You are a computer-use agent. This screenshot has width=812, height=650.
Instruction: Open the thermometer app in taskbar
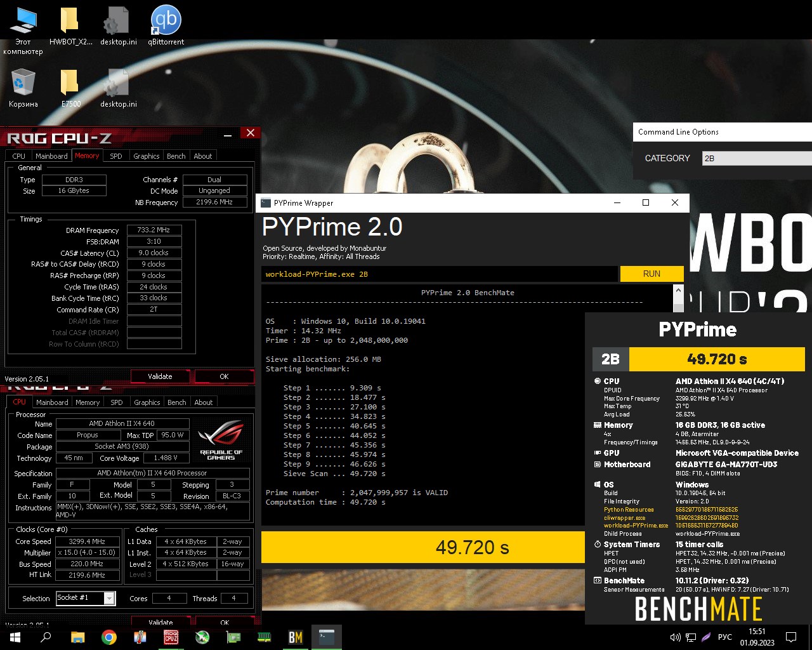click(140, 637)
